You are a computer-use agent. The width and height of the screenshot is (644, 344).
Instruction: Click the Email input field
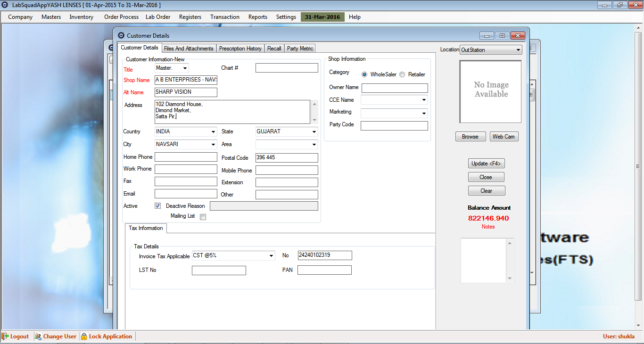186,194
